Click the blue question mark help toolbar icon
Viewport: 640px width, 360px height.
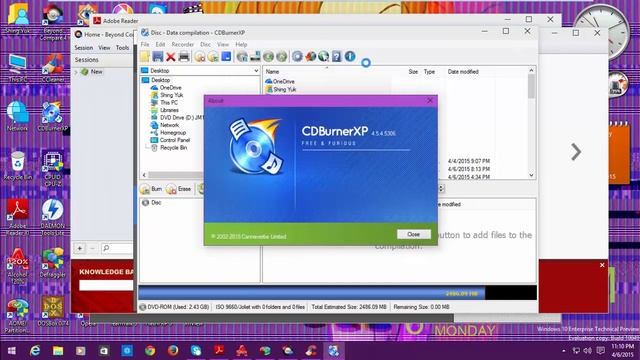click(x=336, y=56)
